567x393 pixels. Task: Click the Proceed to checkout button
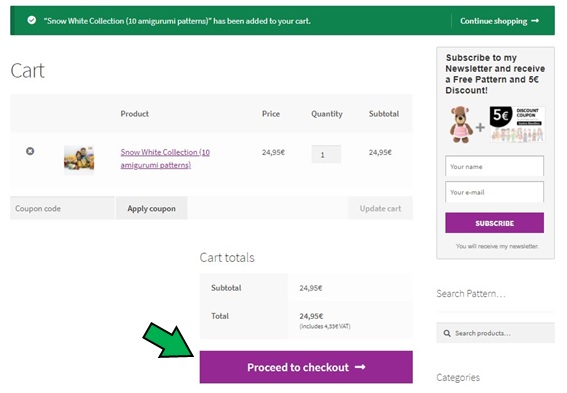[x=306, y=367]
